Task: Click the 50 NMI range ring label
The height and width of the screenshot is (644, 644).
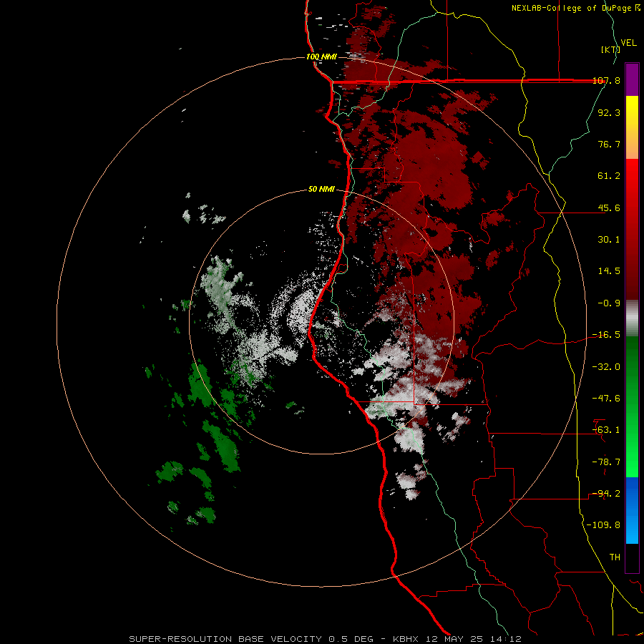Action: pyautogui.click(x=321, y=189)
